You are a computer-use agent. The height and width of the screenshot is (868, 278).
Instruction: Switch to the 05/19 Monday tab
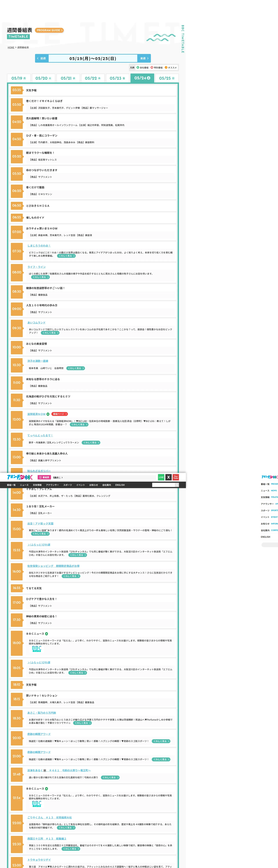19,78
